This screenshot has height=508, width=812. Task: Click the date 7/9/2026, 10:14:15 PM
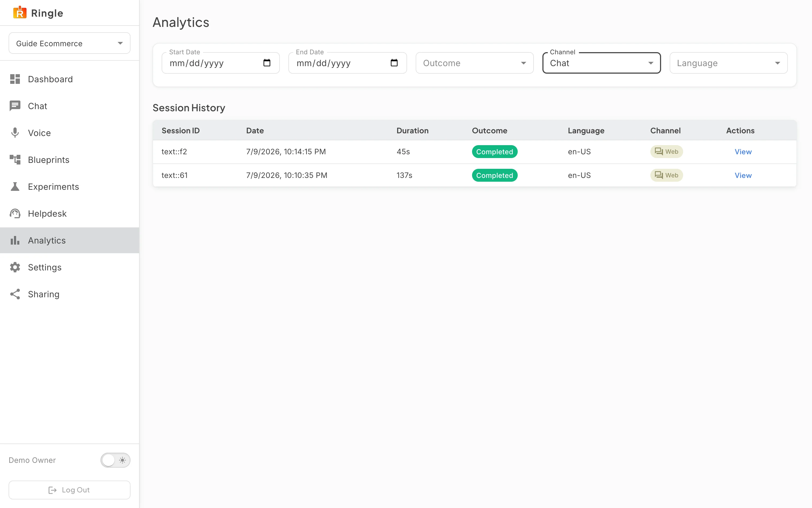point(286,152)
